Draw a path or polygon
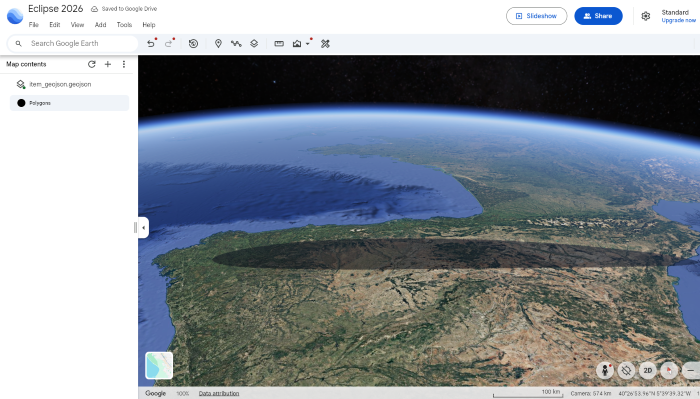This screenshot has height=399, width=700. 236,44
